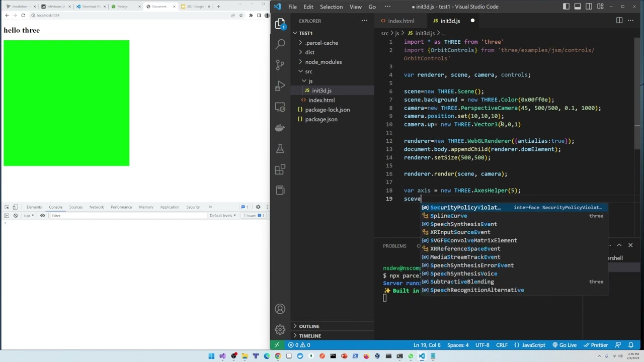Change JavaScript language mode in status bar
644x362 pixels.
click(x=533, y=345)
